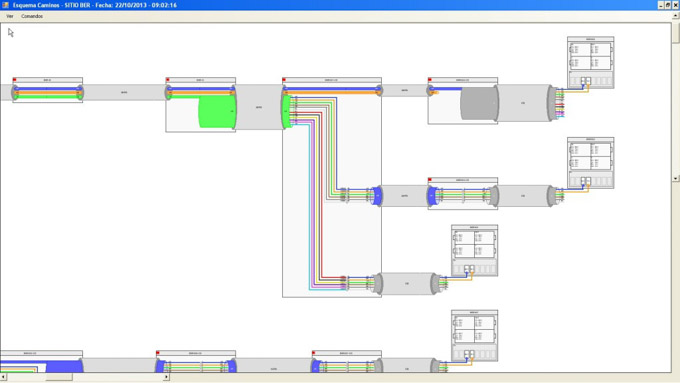The height and width of the screenshot is (383, 680).
Task: Open the Comandos menu
Action: coord(32,16)
